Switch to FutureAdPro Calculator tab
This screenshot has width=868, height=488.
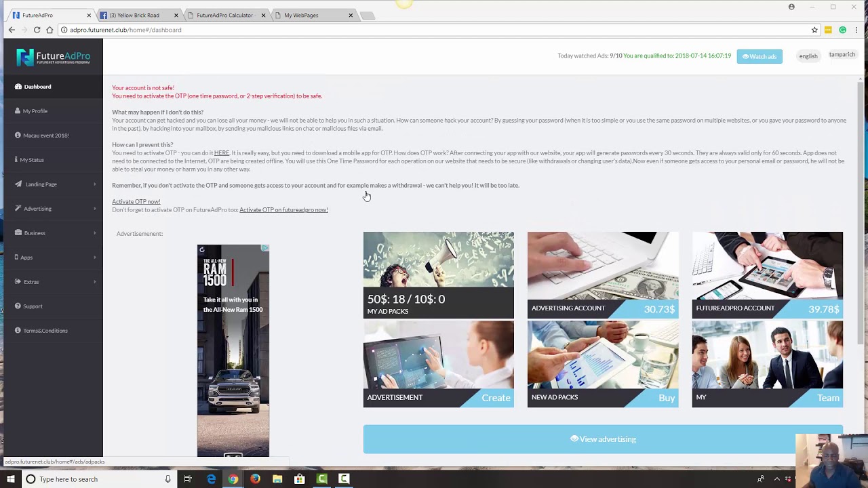click(x=226, y=15)
